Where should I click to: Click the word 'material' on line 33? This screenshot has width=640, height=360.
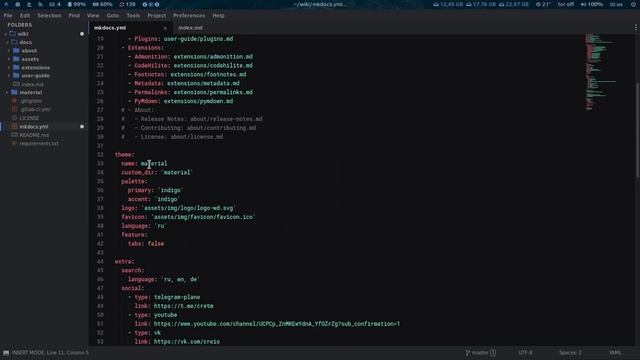click(x=154, y=164)
